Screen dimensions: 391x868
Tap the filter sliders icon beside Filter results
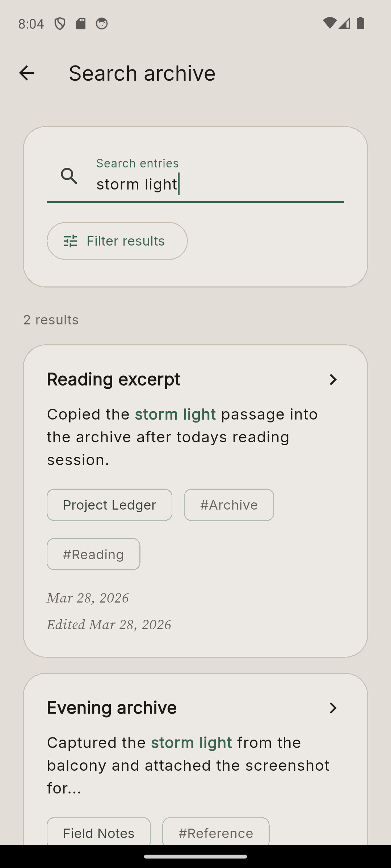tap(70, 241)
